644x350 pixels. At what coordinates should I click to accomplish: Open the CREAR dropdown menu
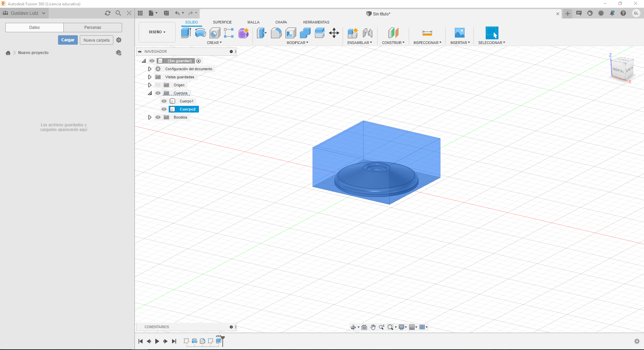tap(214, 43)
